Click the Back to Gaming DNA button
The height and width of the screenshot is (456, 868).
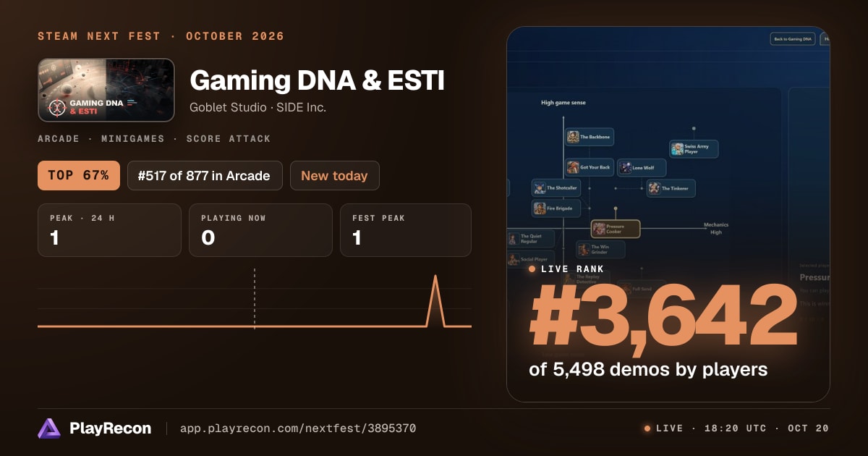(x=793, y=39)
